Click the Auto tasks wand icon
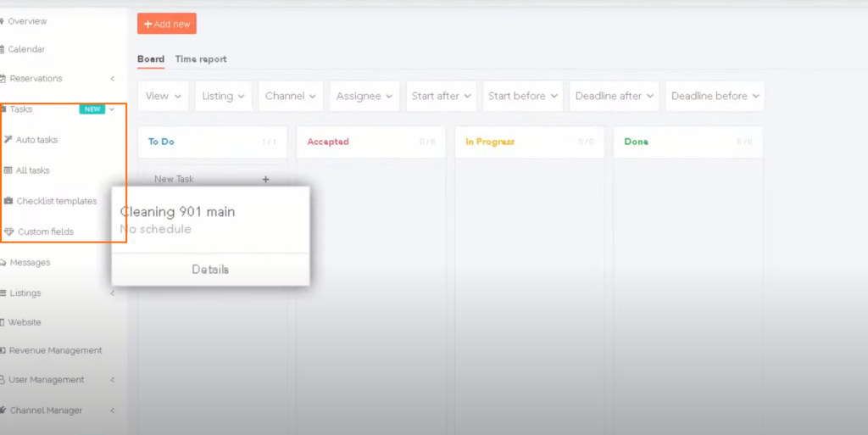868x435 pixels. 8,140
